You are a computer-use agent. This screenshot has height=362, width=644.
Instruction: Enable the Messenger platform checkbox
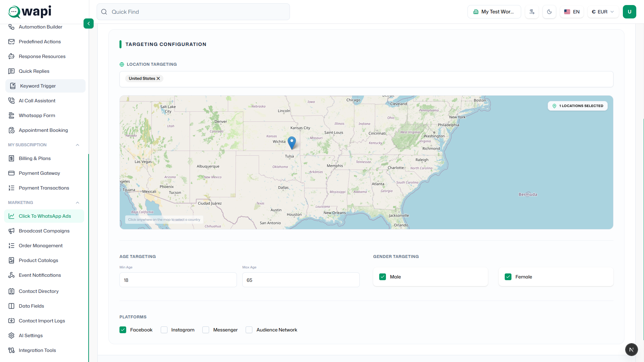pos(206,330)
